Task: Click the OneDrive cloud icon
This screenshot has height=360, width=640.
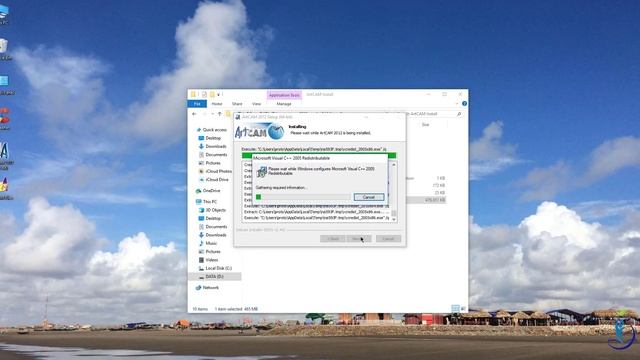Action: [198, 191]
